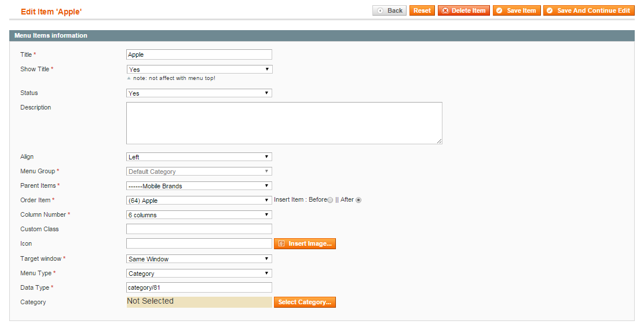Open the Align dropdown
This screenshot has width=644, height=328.
coord(199,157)
